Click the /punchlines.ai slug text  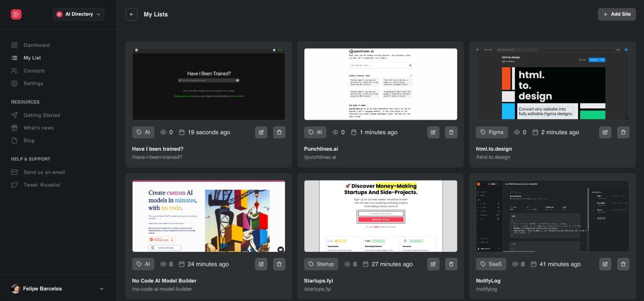coord(320,157)
